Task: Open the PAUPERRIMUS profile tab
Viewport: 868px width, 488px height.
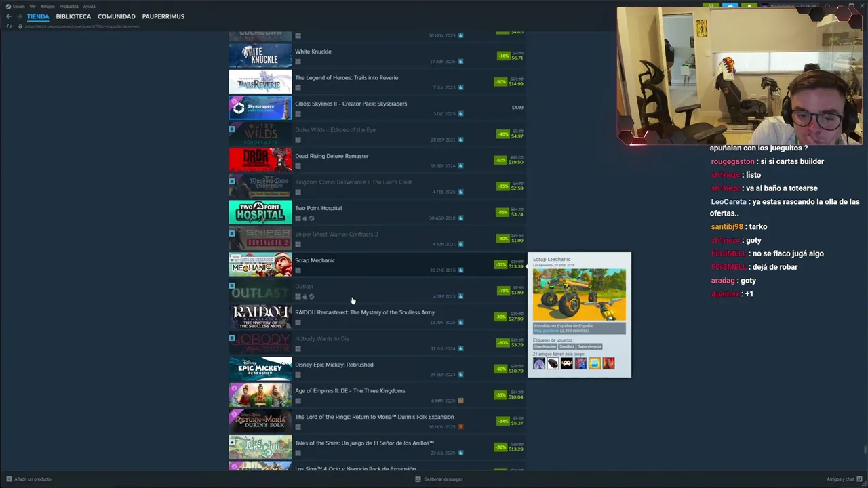Action: point(163,16)
